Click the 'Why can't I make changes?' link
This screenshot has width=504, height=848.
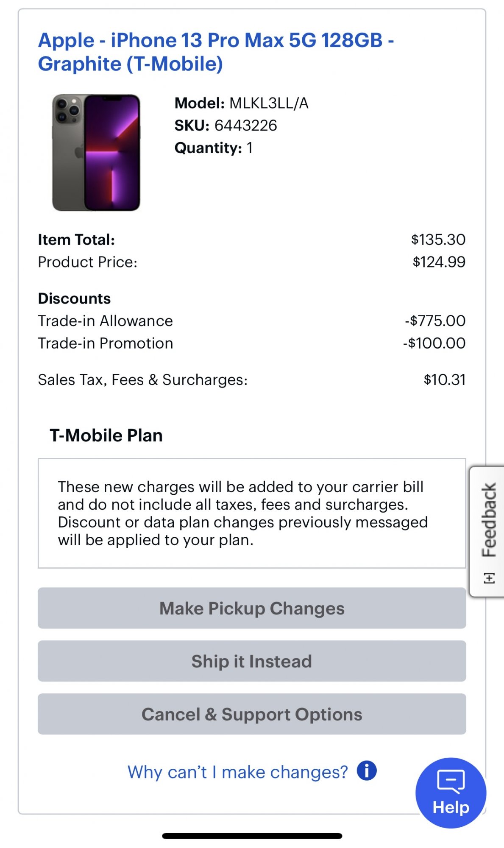[237, 772]
